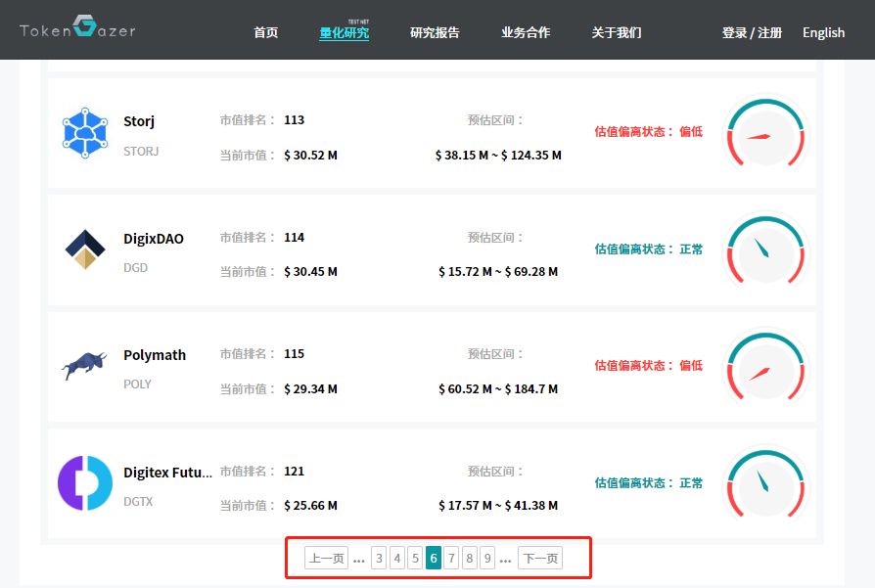Click market rank 115
The height and width of the screenshot is (588, 875).
[x=294, y=354]
